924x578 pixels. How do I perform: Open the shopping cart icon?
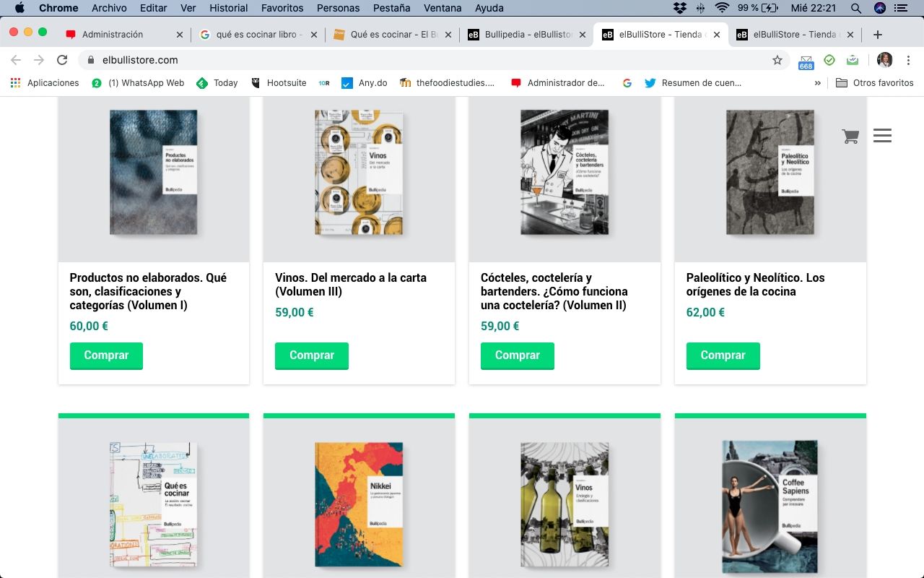point(850,136)
